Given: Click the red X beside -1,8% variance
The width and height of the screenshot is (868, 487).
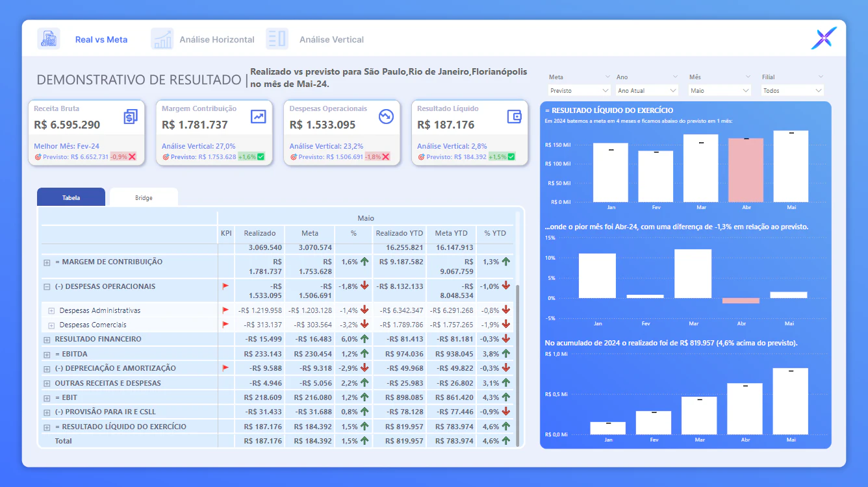Looking at the screenshot, I should (386, 156).
